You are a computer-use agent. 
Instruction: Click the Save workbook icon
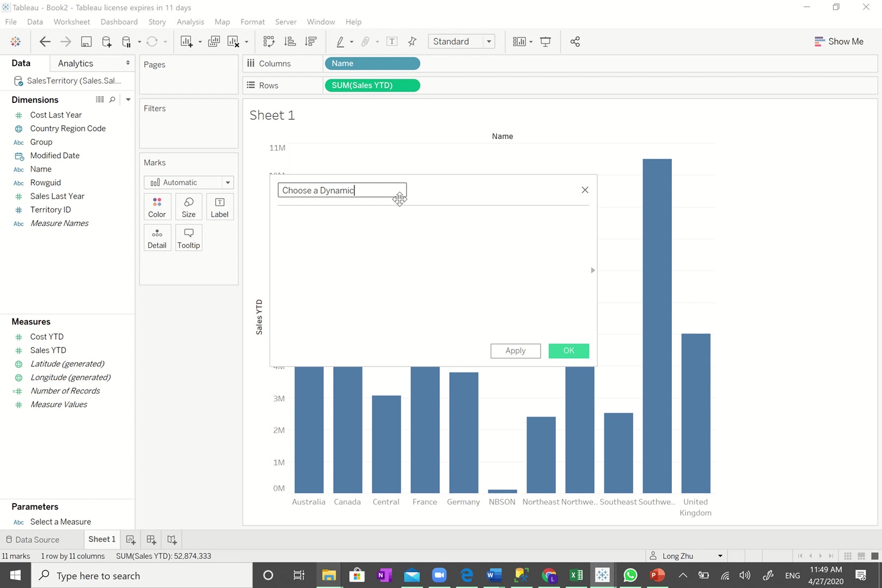pyautogui.click(x=86, y=41)
